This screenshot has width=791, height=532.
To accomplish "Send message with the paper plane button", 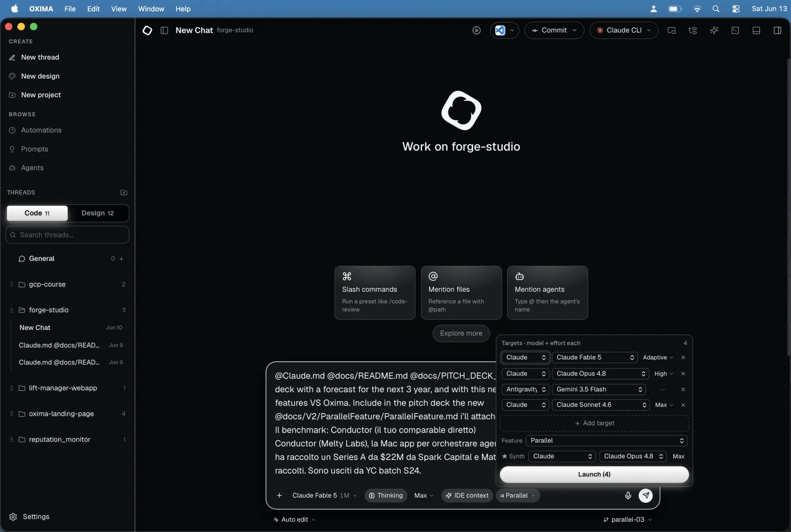I will pos(646,495).
